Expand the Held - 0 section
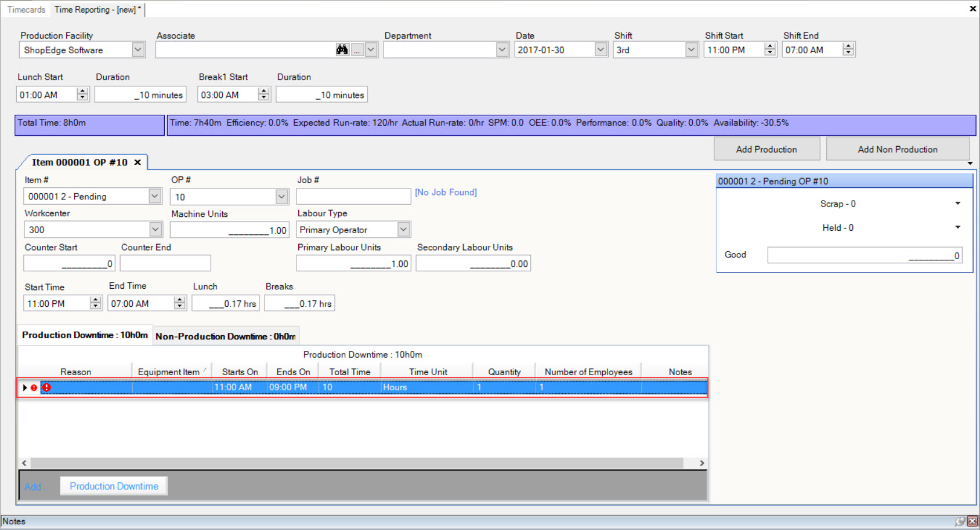Image resolution: width=980 pixels, height=530 pixels. pos(957,227)
